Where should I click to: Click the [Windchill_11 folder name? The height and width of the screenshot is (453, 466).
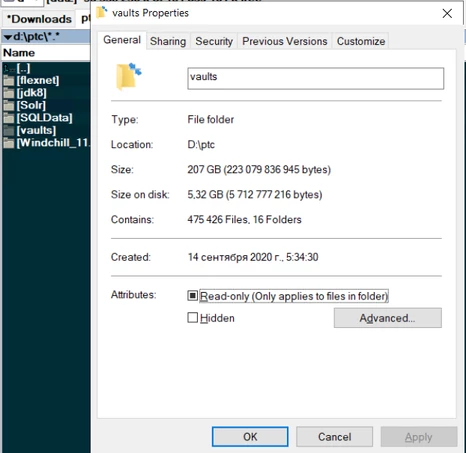click(x=53, y=143)
